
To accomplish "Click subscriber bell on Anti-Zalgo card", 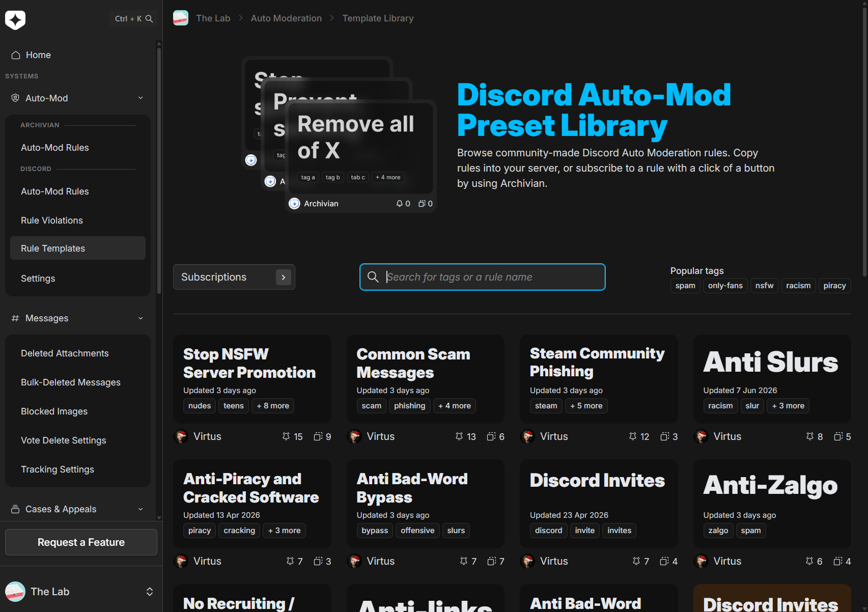I will point(809,561).
